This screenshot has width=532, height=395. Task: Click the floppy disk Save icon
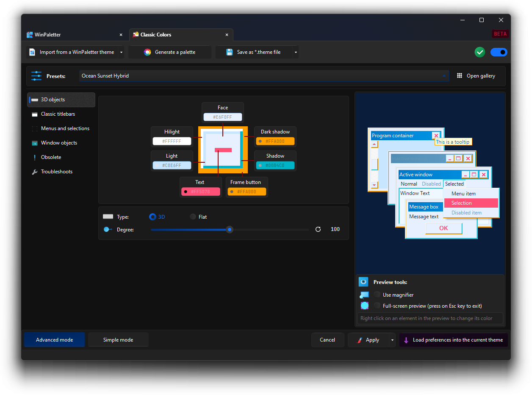[x=230, y=52]
